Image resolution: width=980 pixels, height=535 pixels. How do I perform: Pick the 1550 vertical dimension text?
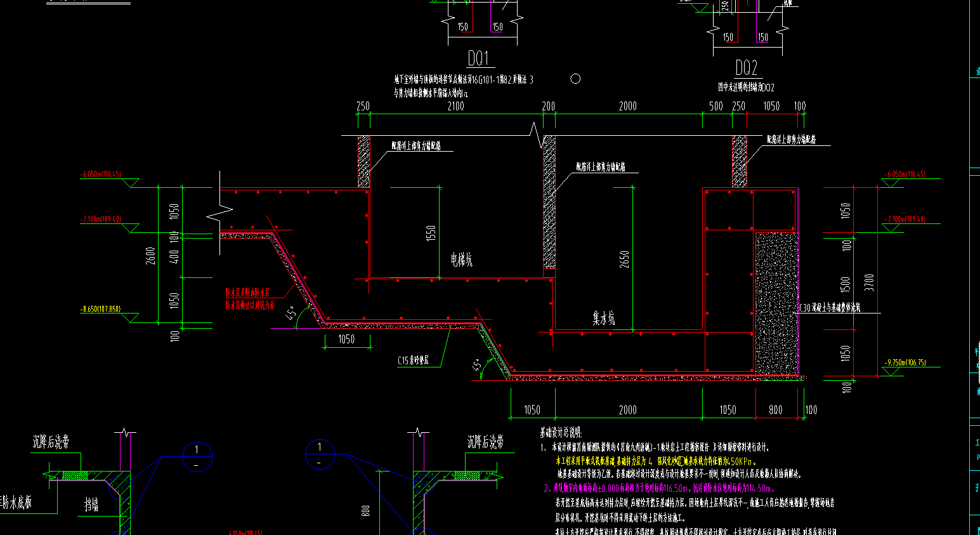(x=431, y=234)
